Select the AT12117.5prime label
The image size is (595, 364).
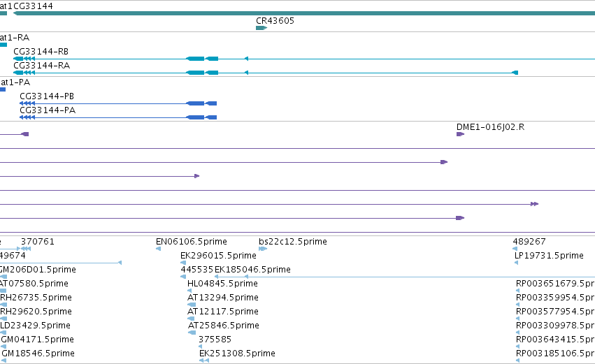223,312
